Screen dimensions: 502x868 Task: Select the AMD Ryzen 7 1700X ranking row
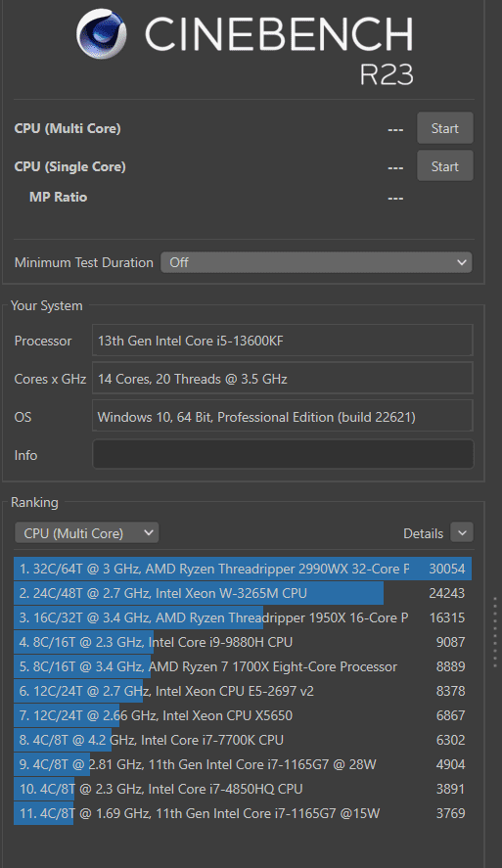click(x=243, y=666)
